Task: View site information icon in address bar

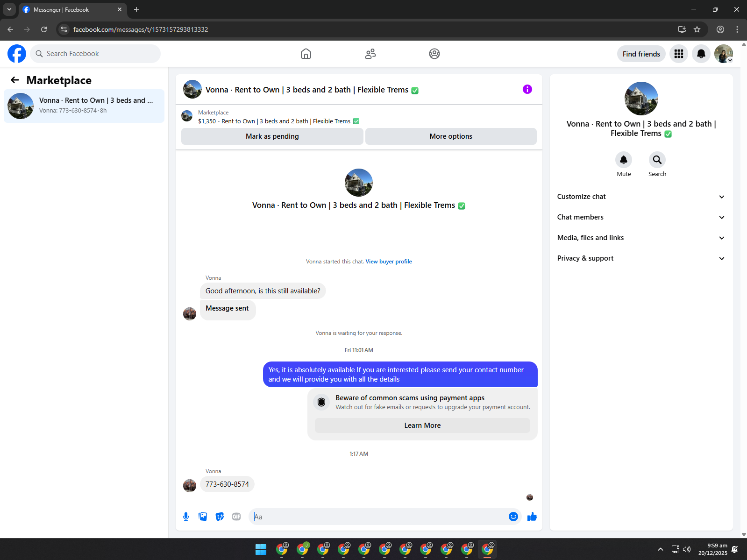Action: point(64,29)
